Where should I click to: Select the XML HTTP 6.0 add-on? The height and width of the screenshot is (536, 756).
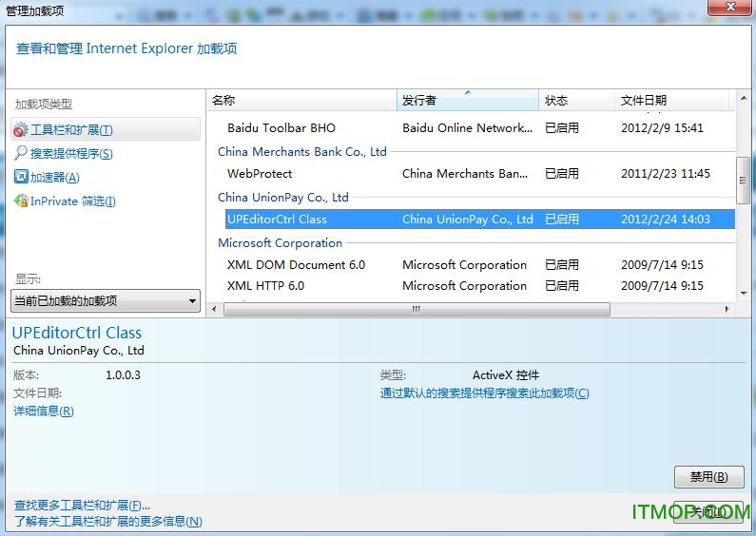point(265,286)
